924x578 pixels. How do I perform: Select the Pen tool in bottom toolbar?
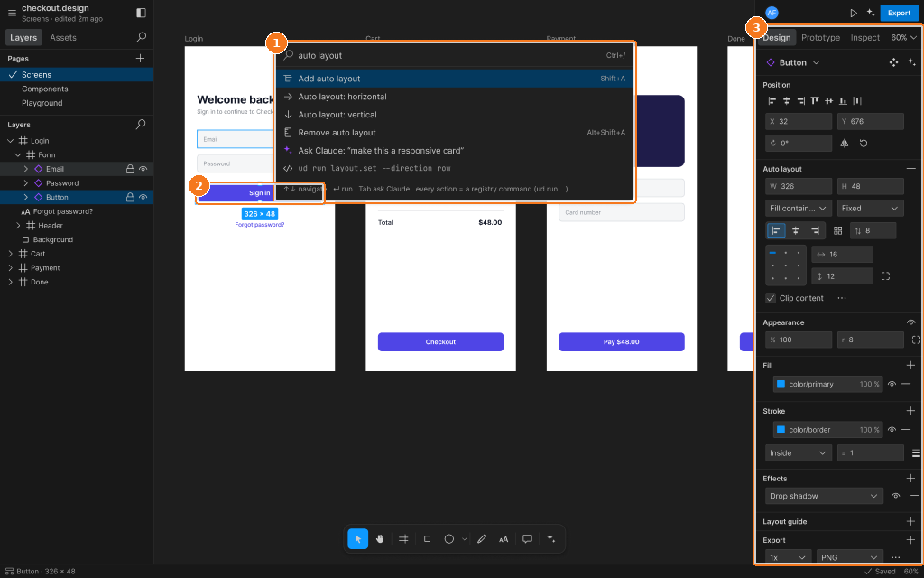(x=482, y=538)
